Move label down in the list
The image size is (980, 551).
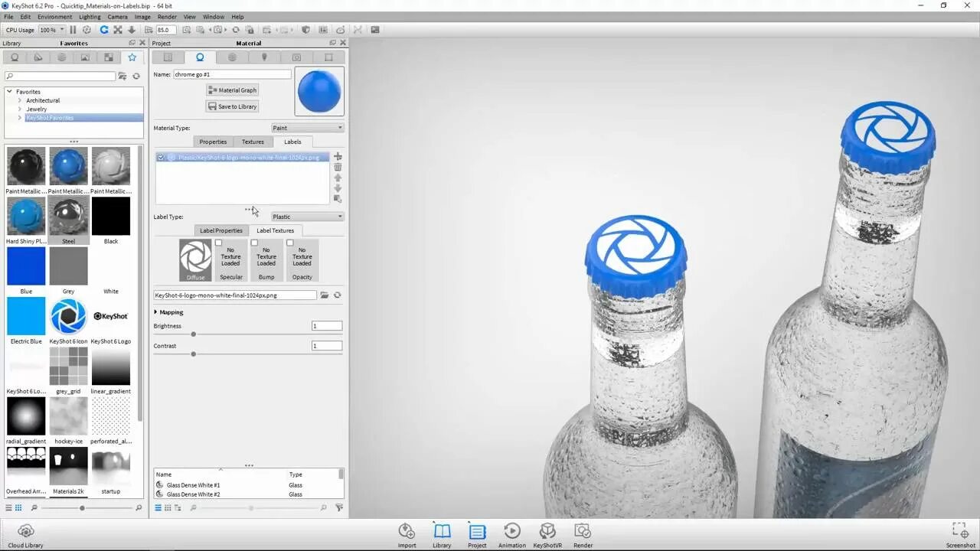(x=338, y=188)
